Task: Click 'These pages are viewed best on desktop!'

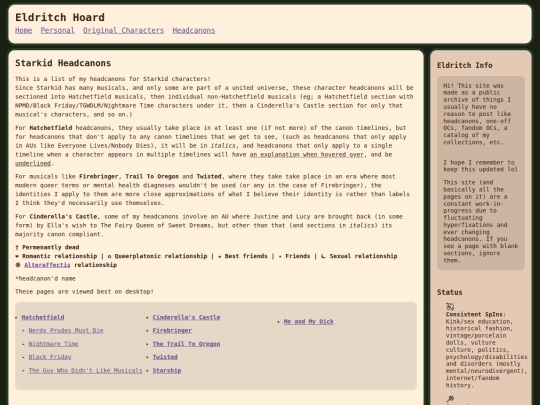Action: [84, 292]
